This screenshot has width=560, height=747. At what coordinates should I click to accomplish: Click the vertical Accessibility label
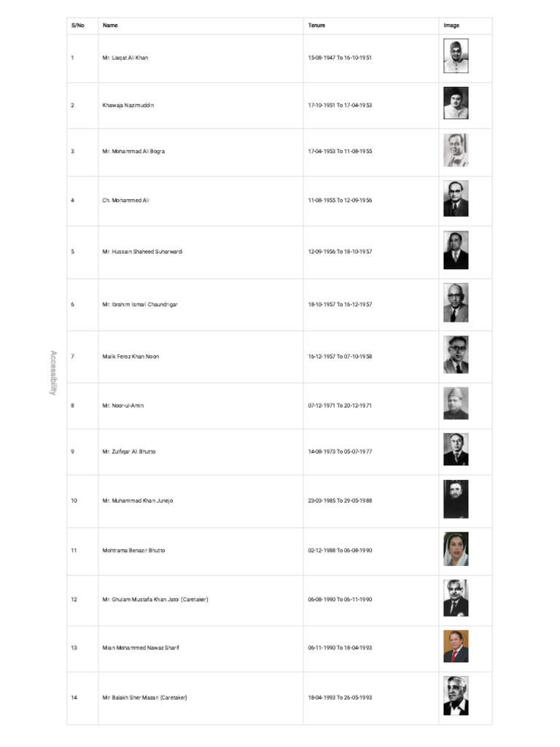point(52,373)
